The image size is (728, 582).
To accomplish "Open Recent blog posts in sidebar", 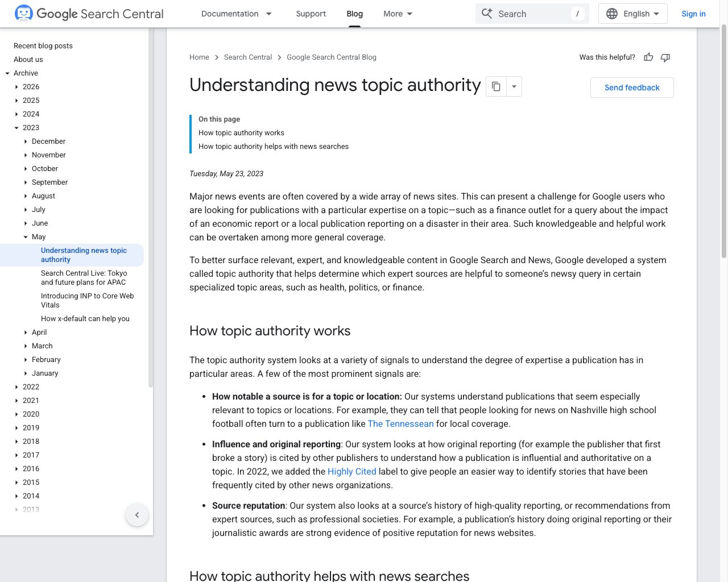I will pyautogui.click(x=43, y=45).
